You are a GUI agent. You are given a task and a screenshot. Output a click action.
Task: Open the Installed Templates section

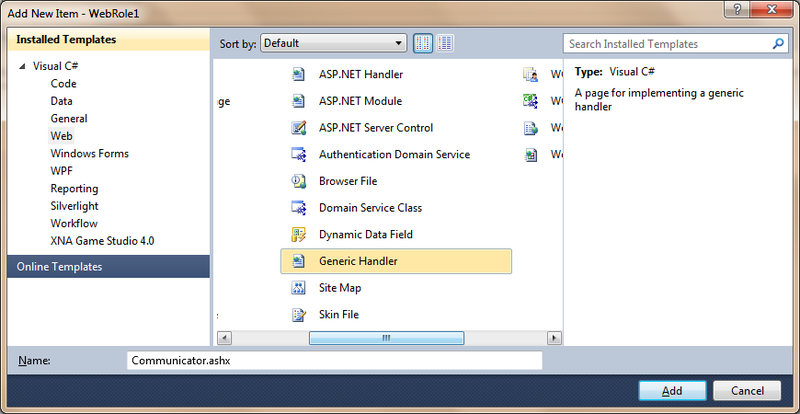coord(108,39)
